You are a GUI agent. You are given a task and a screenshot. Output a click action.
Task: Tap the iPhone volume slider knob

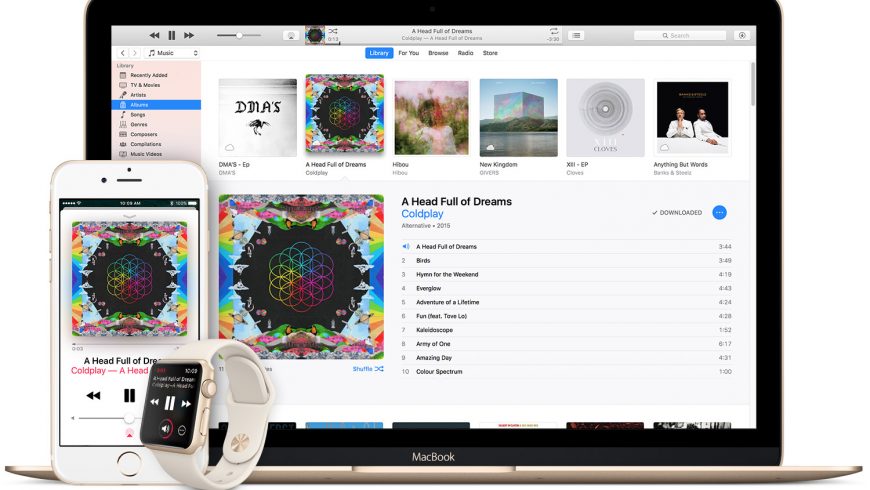point(129,418)
